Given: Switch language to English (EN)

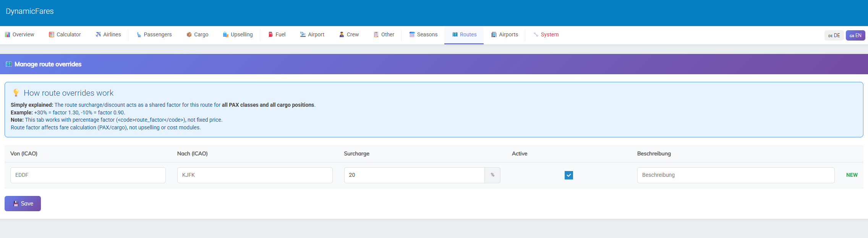Looking at the screenshot, I should (x=855, y=36).
